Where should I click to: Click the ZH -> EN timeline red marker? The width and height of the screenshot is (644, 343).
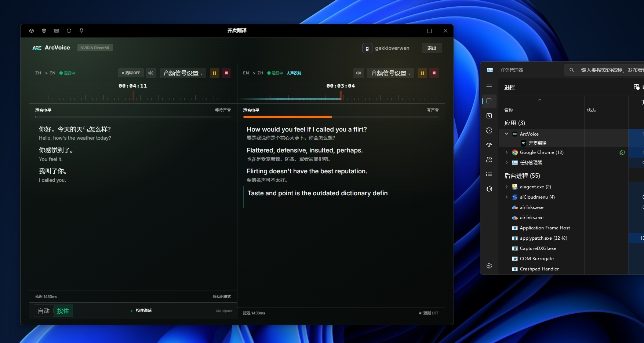(133, 96)
